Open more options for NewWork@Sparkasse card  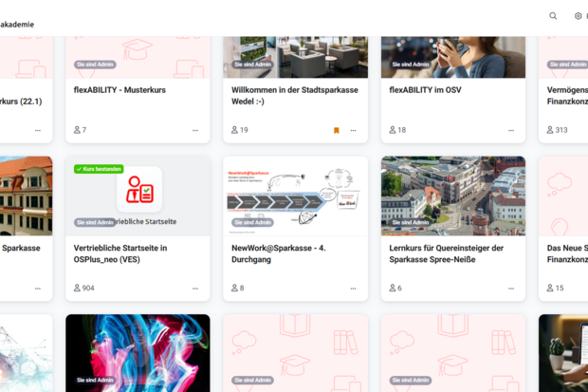(x=353, y=289)
